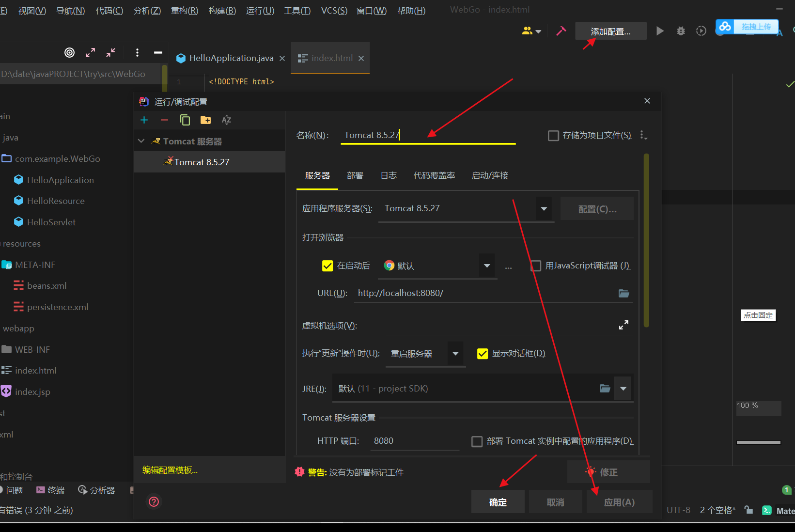Close HelloApplication.java tab
This screenshot has height=532, width=795.
coord(282,58)
